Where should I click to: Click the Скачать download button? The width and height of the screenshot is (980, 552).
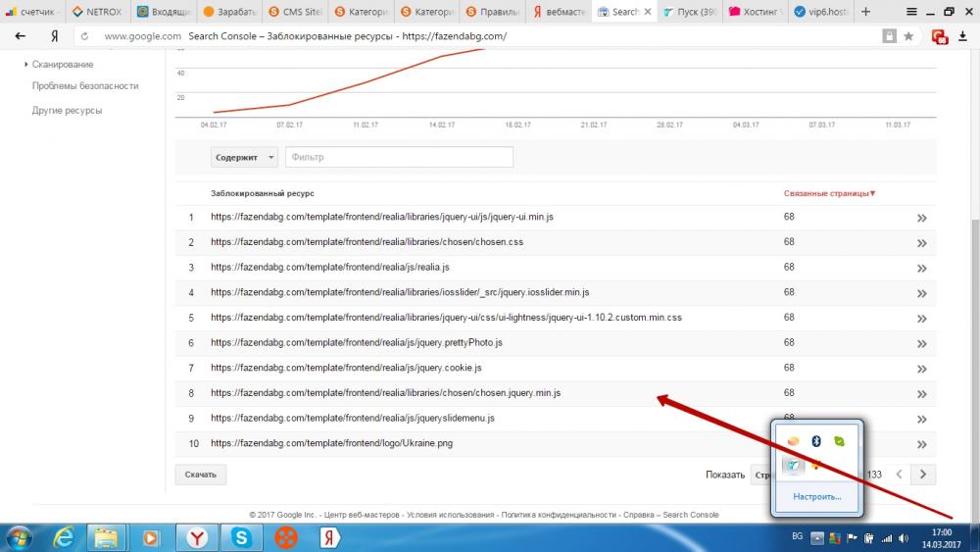[x=201, y=475]
